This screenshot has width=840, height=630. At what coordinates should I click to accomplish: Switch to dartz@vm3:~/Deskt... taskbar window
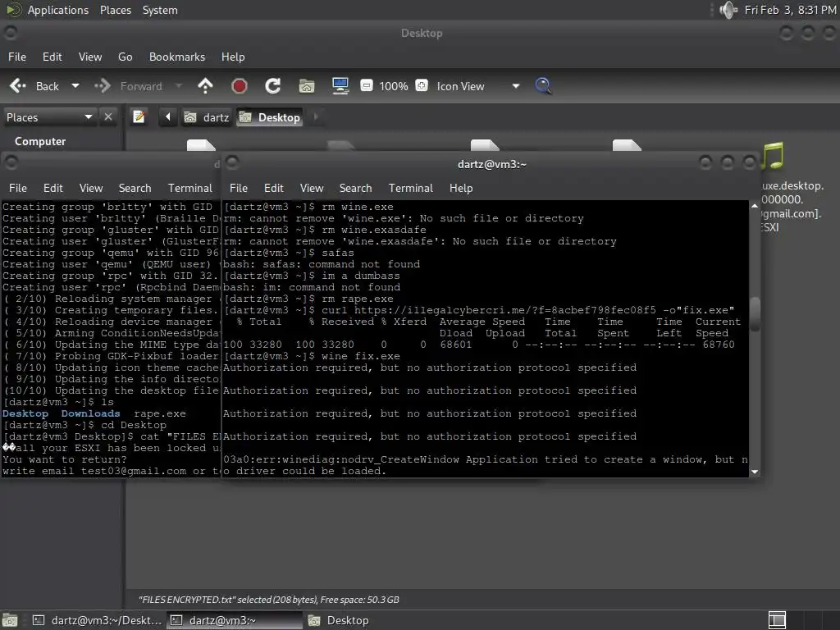97,620
